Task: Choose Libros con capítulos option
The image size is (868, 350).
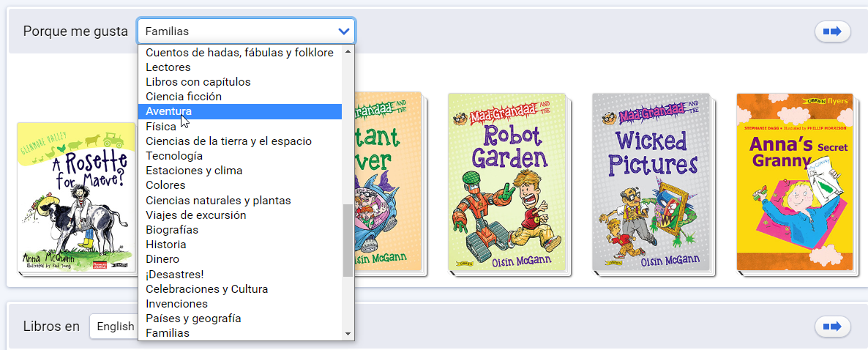Action: 240,82
